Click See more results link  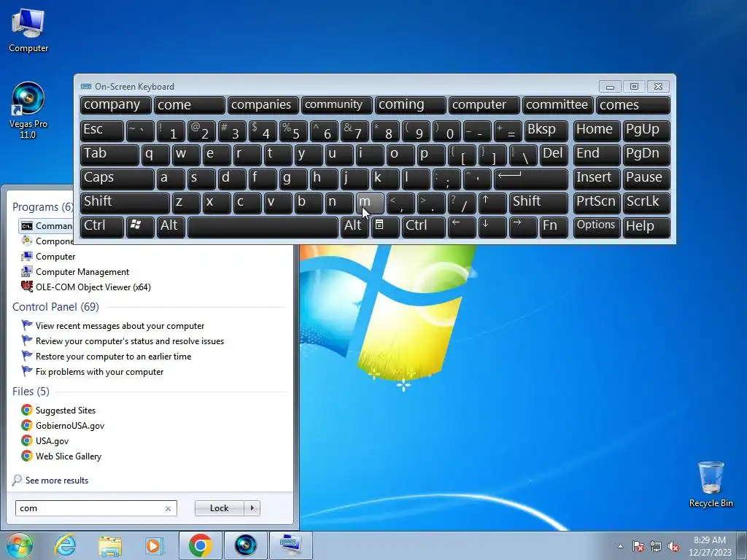(x=57, y=481)
